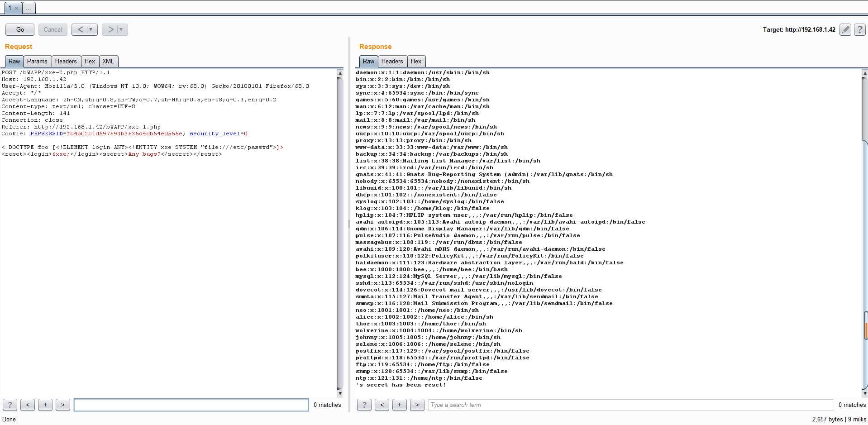Viewport: 868px width, 425px height.
Task: Click the bee:x:1000:1000 response line
Action: (x=432, y=269)
